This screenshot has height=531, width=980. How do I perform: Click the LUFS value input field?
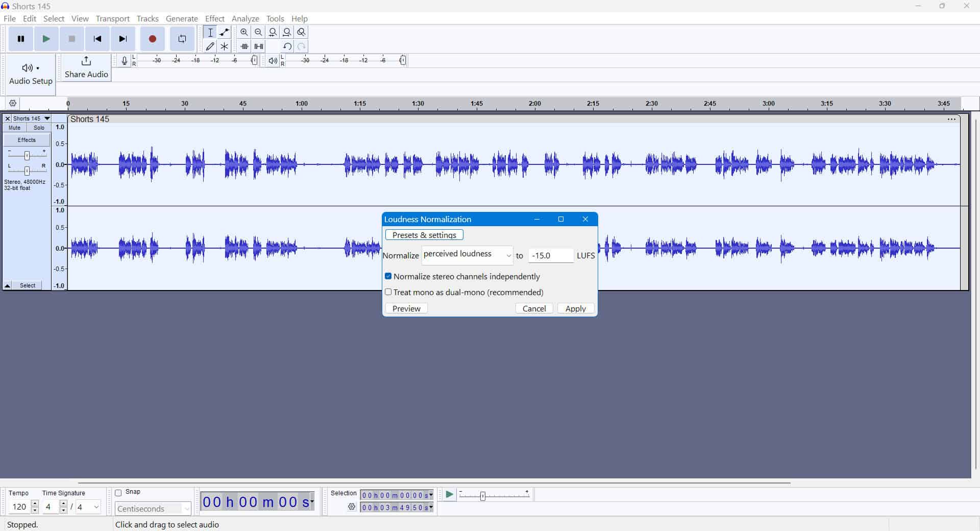[551, 255]
